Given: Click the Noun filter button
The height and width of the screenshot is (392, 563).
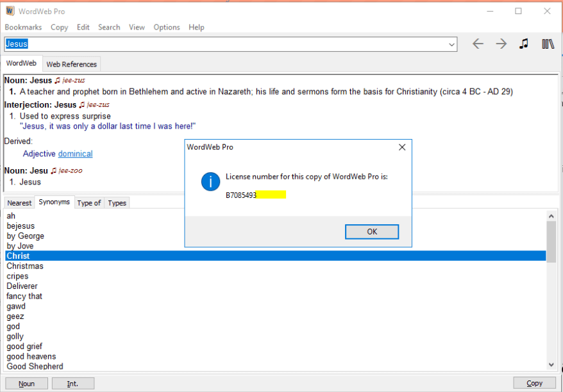Looking at the screenshot, I should [26, 384].
